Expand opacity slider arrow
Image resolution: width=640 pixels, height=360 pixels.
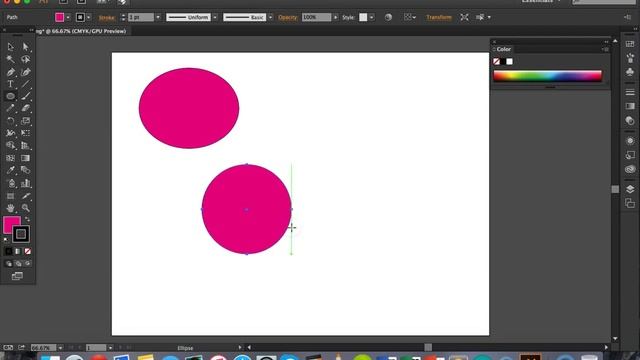click(x=336, y=18)
